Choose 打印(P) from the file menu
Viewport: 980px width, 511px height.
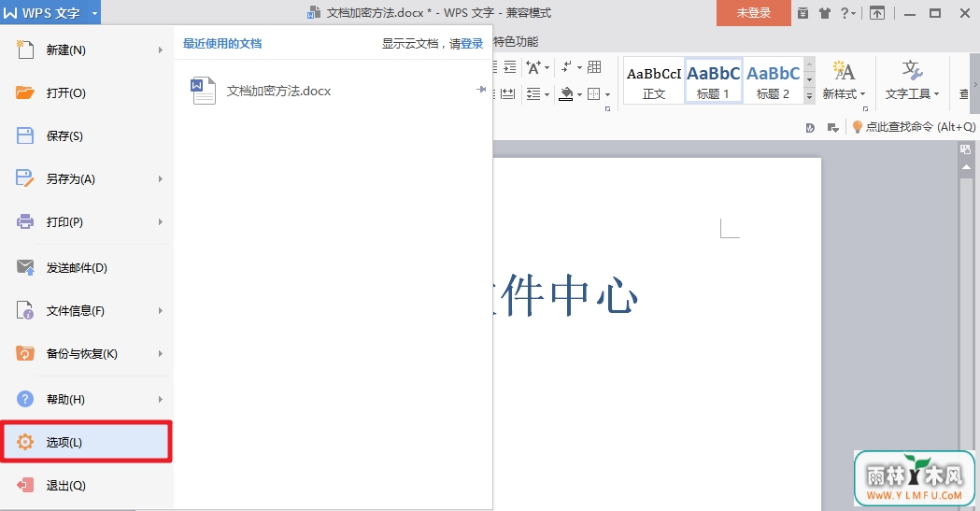86,221
